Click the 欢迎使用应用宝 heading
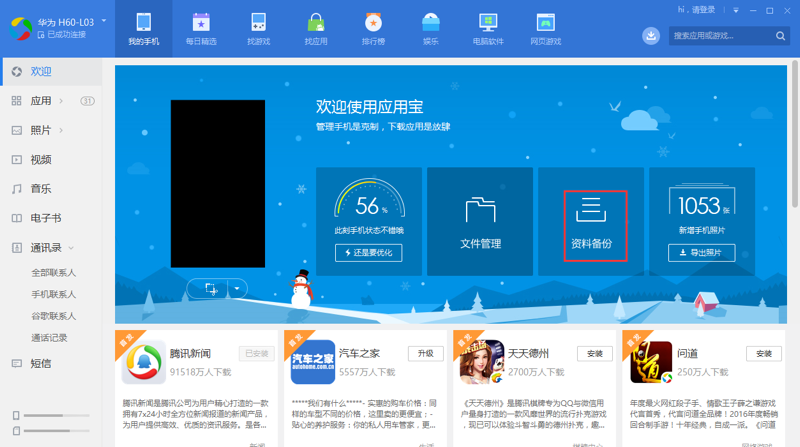Viewport: 800px width, 447px height. 369,107
